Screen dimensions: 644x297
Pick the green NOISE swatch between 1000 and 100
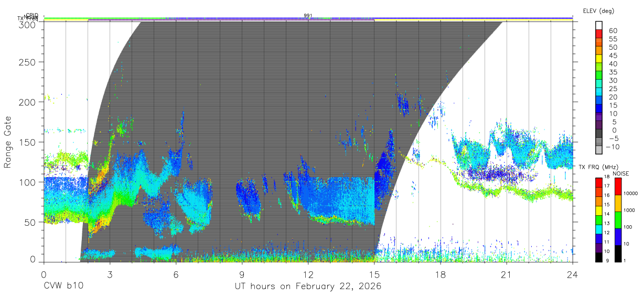point(619,220)
